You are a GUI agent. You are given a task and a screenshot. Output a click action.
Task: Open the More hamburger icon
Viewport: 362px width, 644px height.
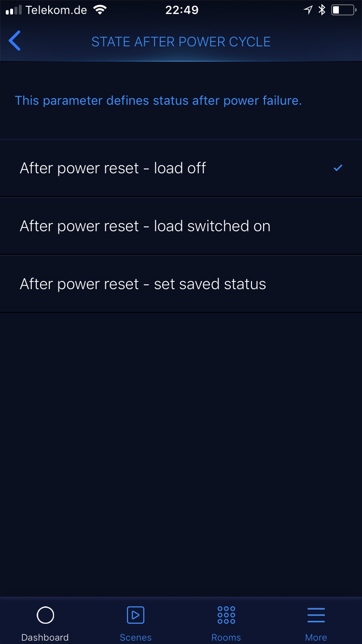click(x=316, y=615)
